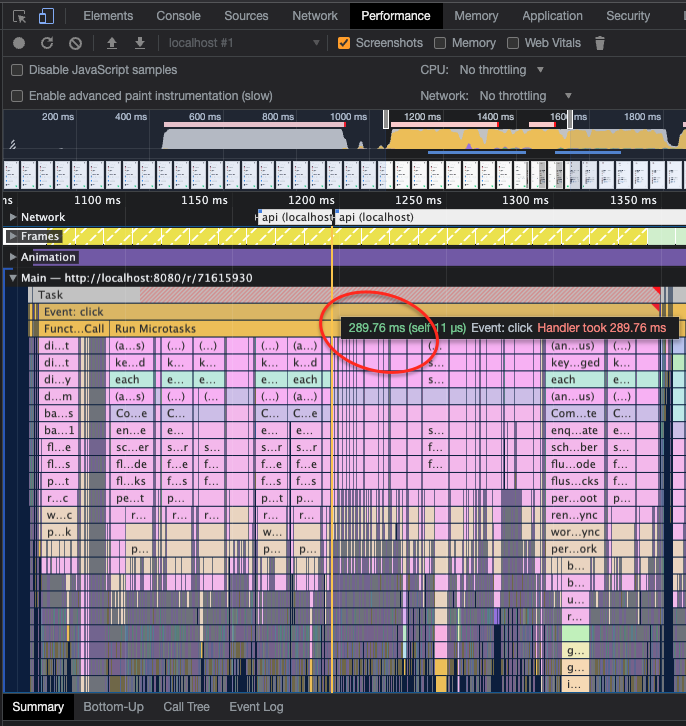The image size is (686, 726).
Task: Select the flus...cks flame block
Action: 574,481
